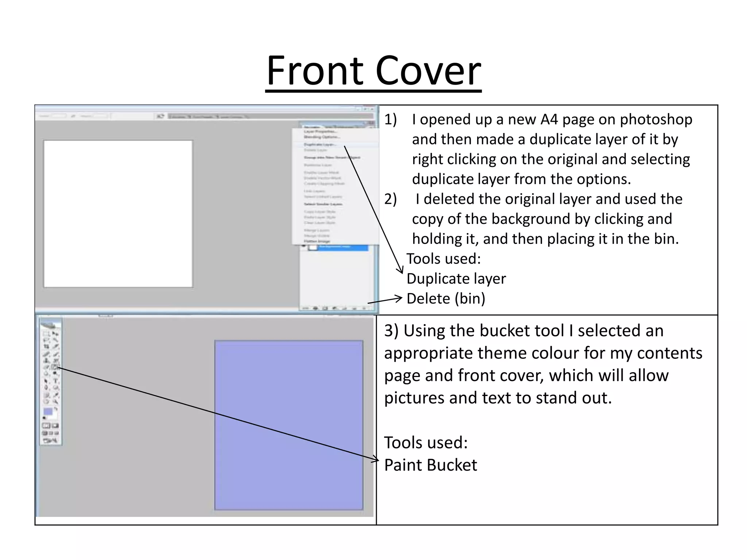The image size is (747, 560).
Task: Click the swap foreground/background colors arrow
Action: 56,408
